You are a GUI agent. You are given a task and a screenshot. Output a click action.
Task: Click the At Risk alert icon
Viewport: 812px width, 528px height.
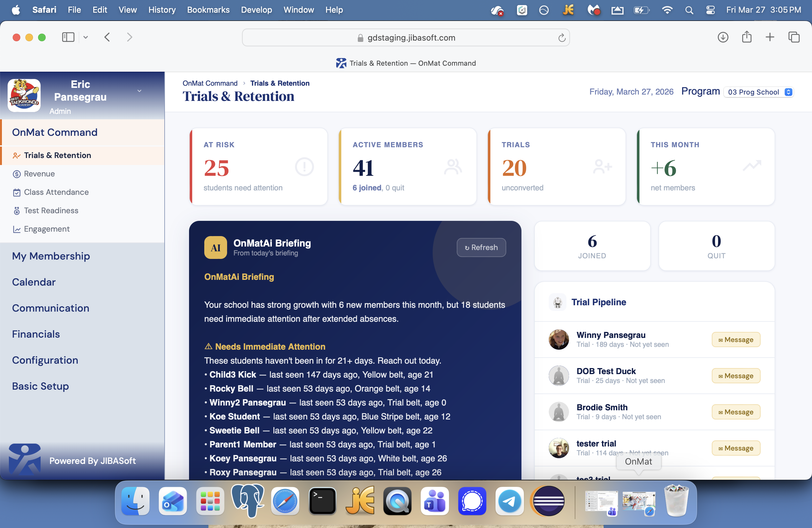304,167
